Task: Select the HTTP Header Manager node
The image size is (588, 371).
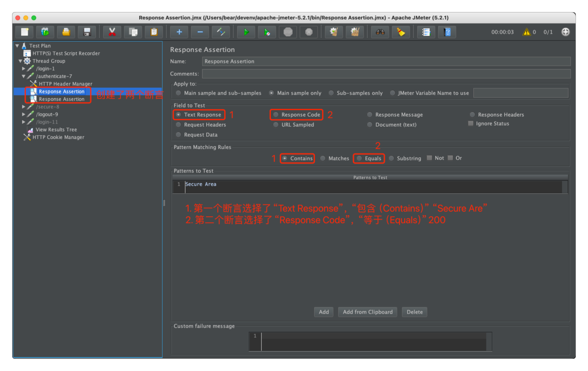Action: (x=65, y=84)
